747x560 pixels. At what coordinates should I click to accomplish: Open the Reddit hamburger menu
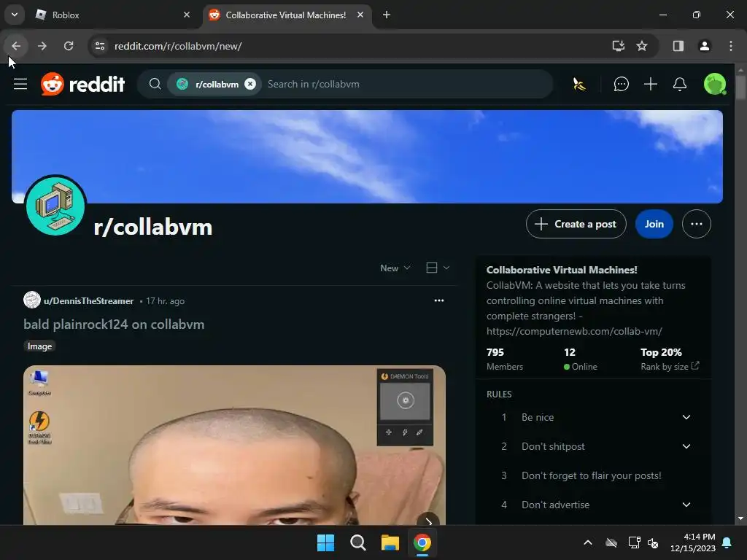20,85
